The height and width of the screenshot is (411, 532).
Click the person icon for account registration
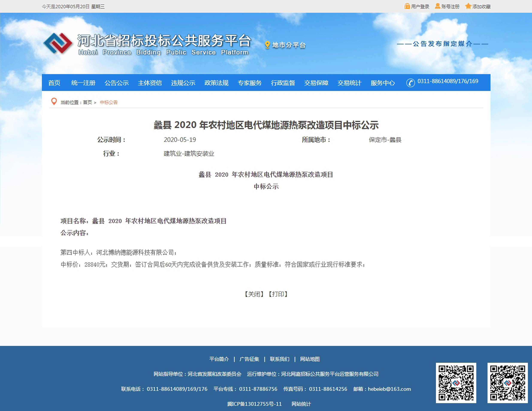(437, 6)
